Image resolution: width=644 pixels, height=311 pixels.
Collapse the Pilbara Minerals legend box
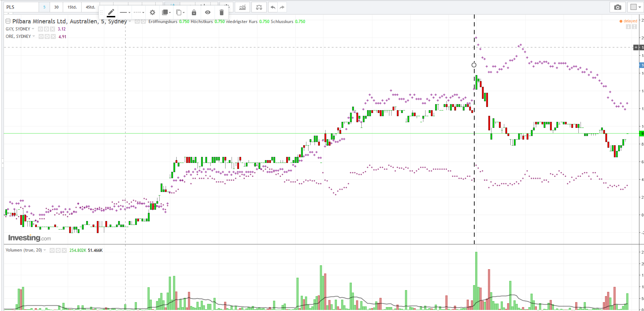pos(8,21)
